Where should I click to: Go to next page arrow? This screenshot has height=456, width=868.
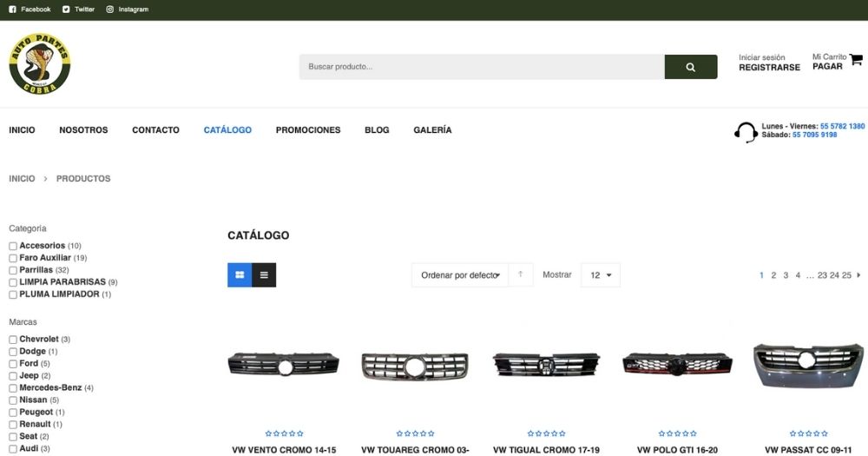[x=858, y=274]
